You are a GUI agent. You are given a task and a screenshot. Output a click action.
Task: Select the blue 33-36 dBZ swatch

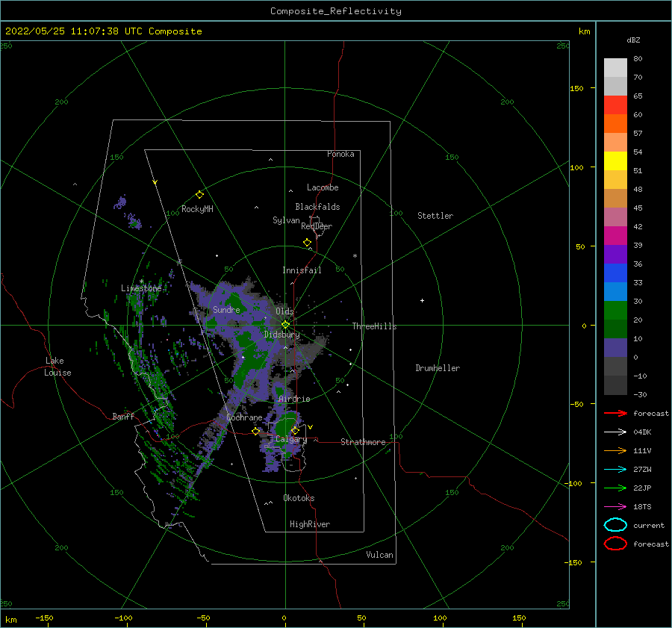click(x=615, y=273)
